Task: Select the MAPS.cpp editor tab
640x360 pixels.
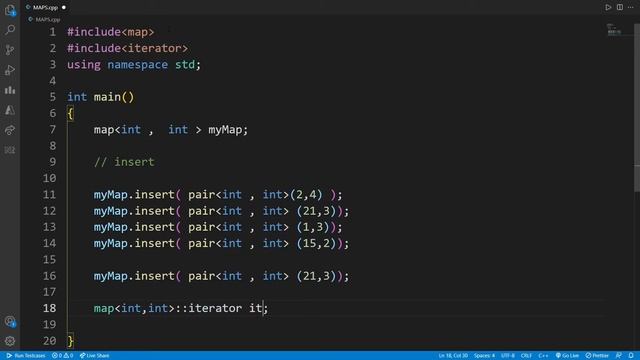Action: 45,7
